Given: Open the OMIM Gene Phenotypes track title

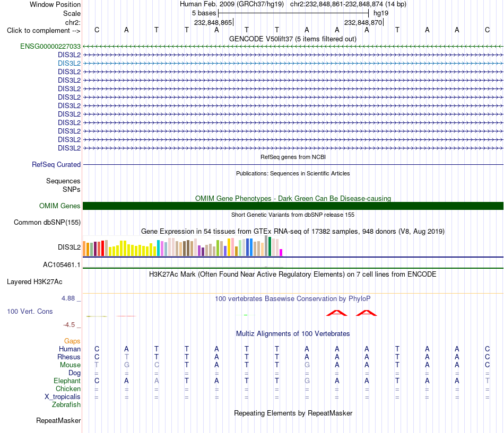Looking at the screenshot, I should pyautogui.click(x=293, y=199).
